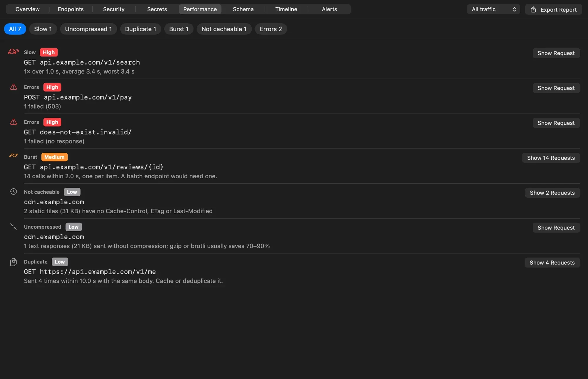Click the share icon in Export Report
The image size is (588, 379).
pos(533,9)
